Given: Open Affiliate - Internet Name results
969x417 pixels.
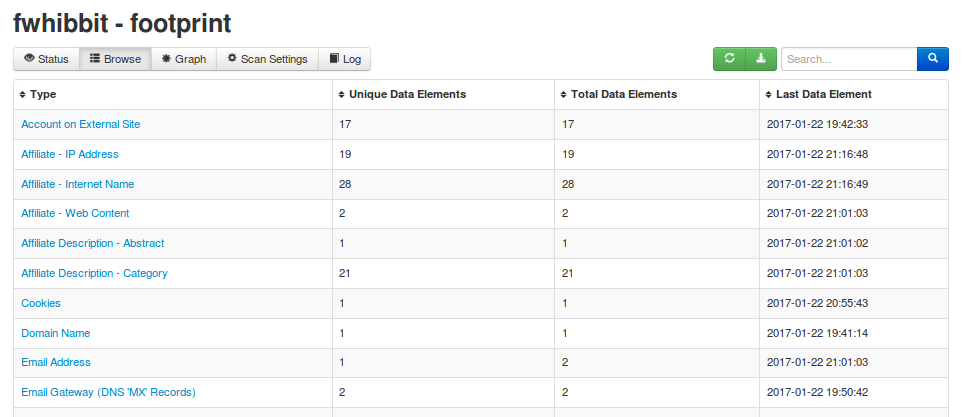Looking at the screenshot, I should [77, 184].
